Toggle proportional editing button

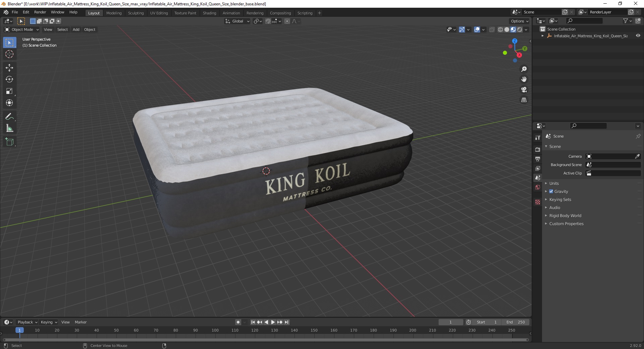click(287, 21)
